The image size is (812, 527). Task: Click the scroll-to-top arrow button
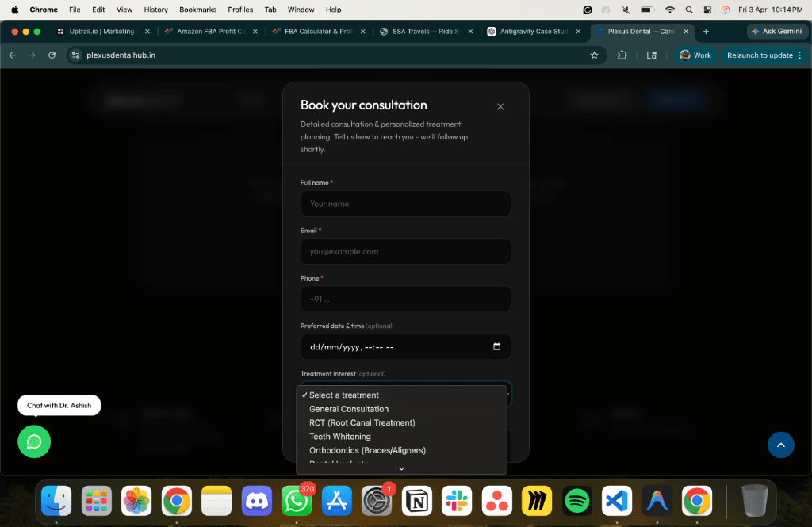coord(780,445)
